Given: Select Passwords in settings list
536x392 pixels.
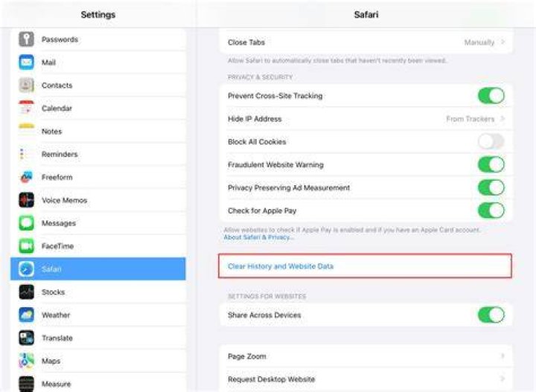Looking at the screenshot, I should pyautogui.click(x=98, y=39).
